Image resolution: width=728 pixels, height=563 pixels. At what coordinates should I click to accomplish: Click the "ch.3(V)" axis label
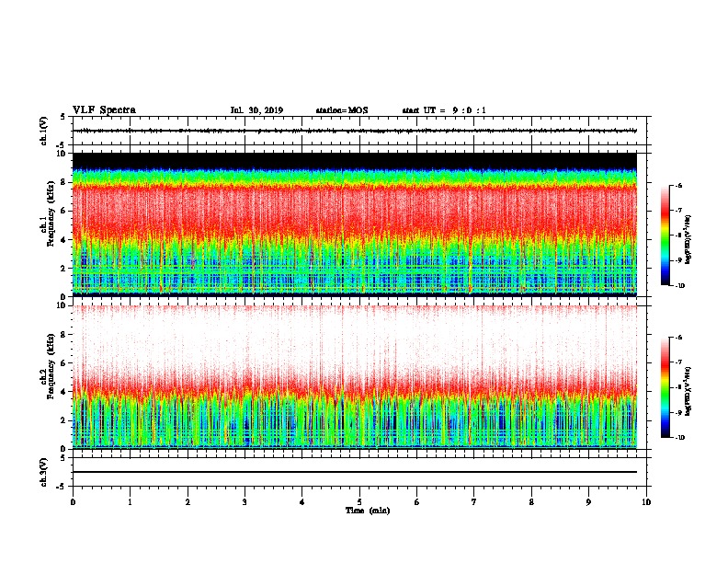click(43, 473)
